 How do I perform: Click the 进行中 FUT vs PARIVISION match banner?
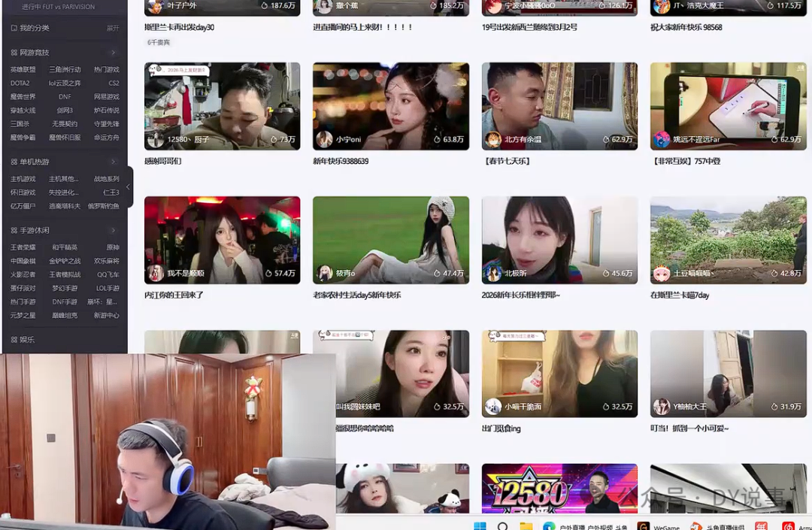click(x=58, y=7)
